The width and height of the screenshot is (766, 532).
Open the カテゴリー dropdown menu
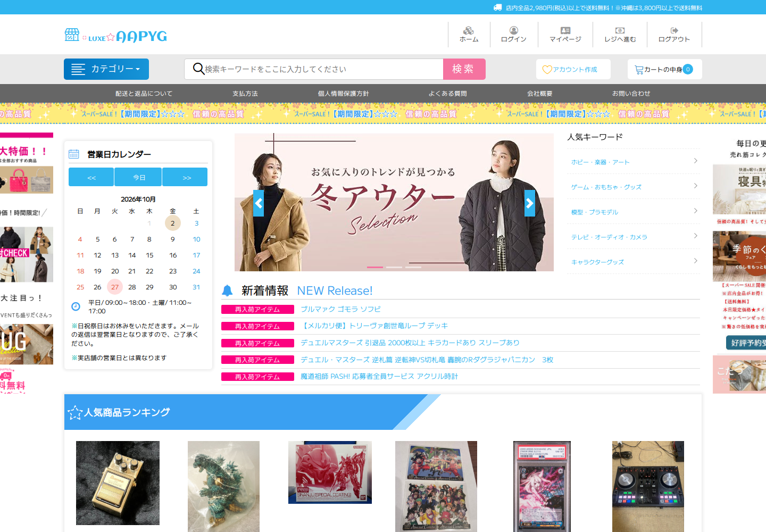106,69
